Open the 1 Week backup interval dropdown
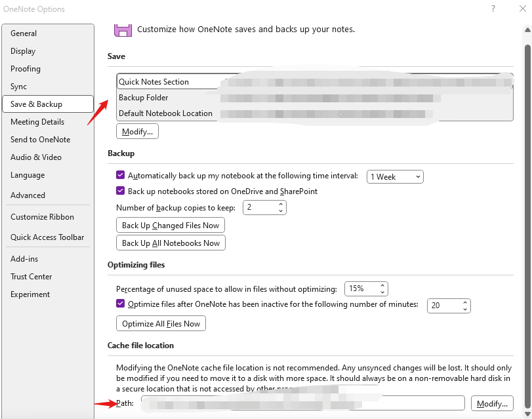 click(395, 177)
